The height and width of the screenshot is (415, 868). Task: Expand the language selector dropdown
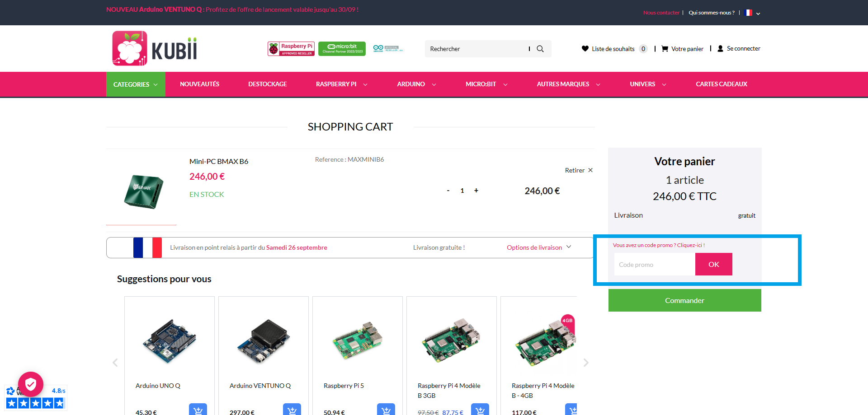coord(758,14)
